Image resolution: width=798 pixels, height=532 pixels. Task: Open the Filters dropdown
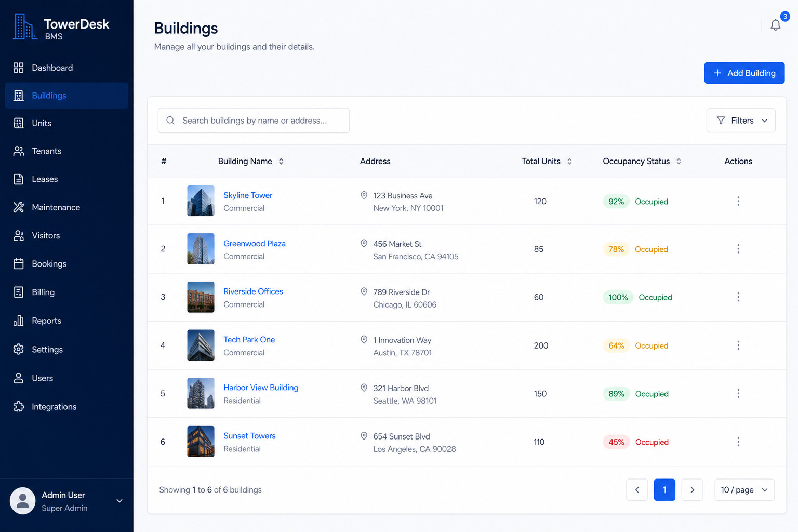pyautogui.click(x=741, y=121)
